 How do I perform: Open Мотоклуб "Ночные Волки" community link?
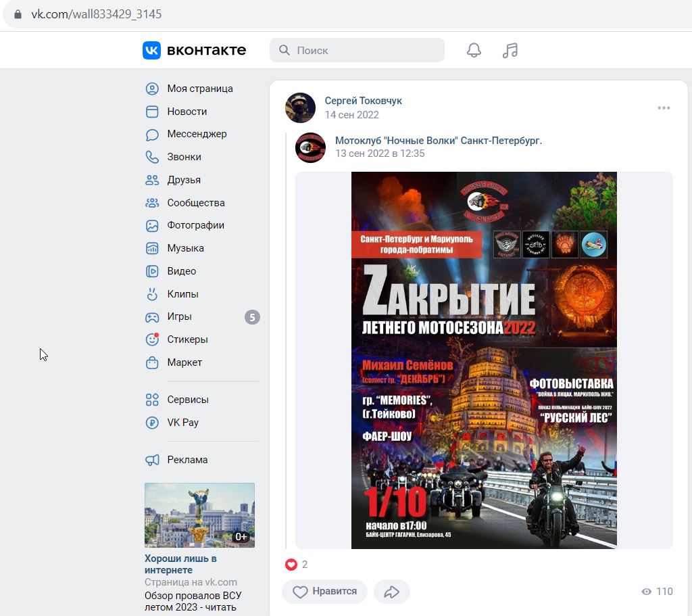click(x=438, y=141)
